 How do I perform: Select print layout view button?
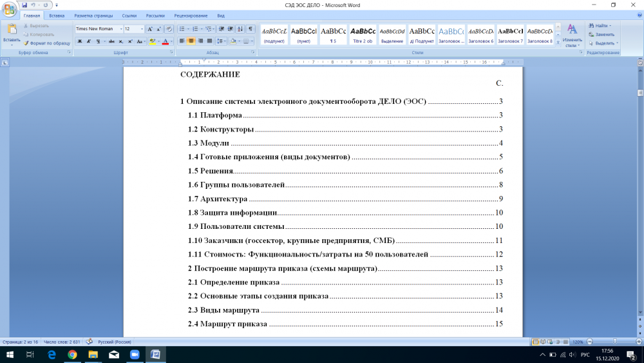click(536, 342)
